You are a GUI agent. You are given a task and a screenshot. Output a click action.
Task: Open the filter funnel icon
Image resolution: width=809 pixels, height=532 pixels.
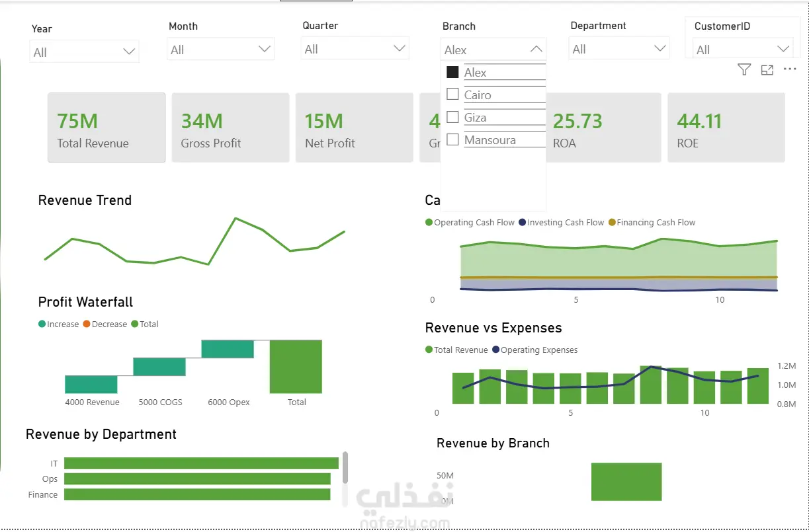[744, 69]
